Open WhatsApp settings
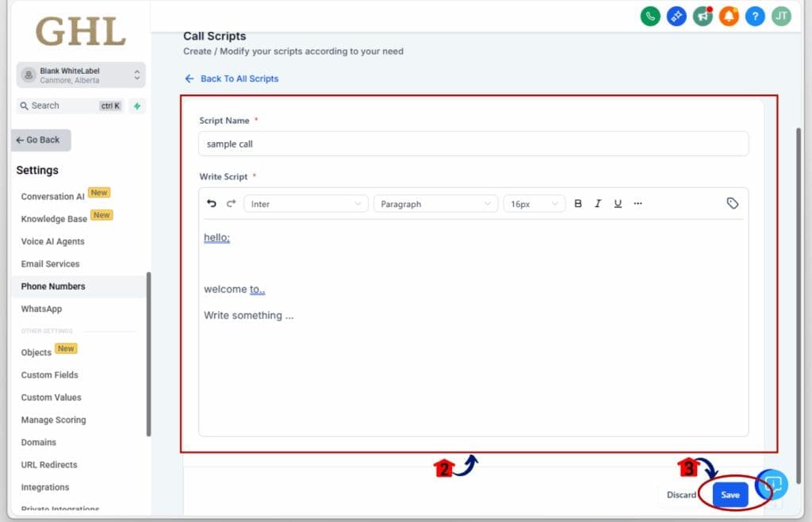The width and height of the screenshot is (812, 522). tap(41, 309)
